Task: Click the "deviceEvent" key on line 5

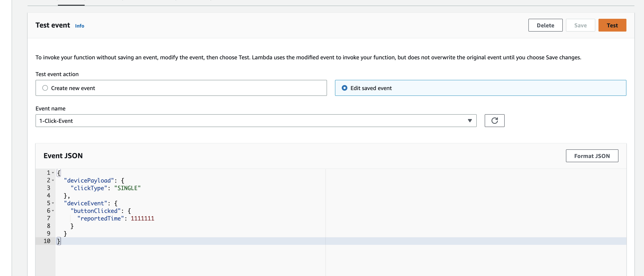Action: point(85,203)
